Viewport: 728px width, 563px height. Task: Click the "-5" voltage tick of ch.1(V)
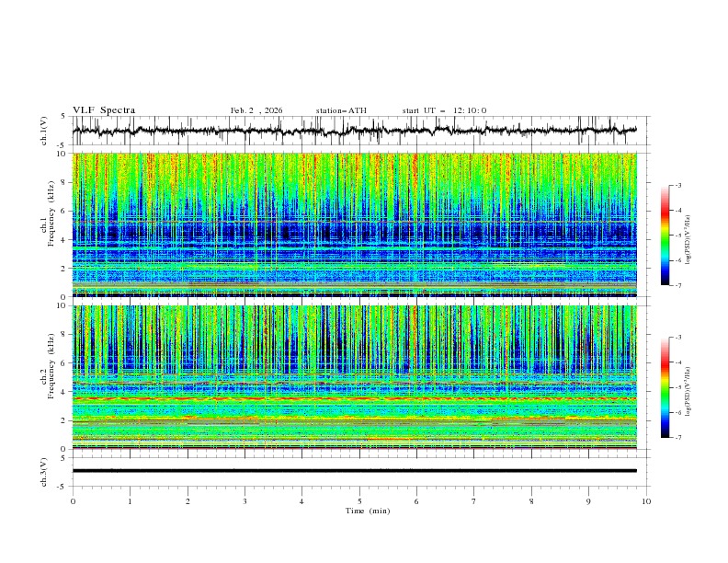[63, 145]
